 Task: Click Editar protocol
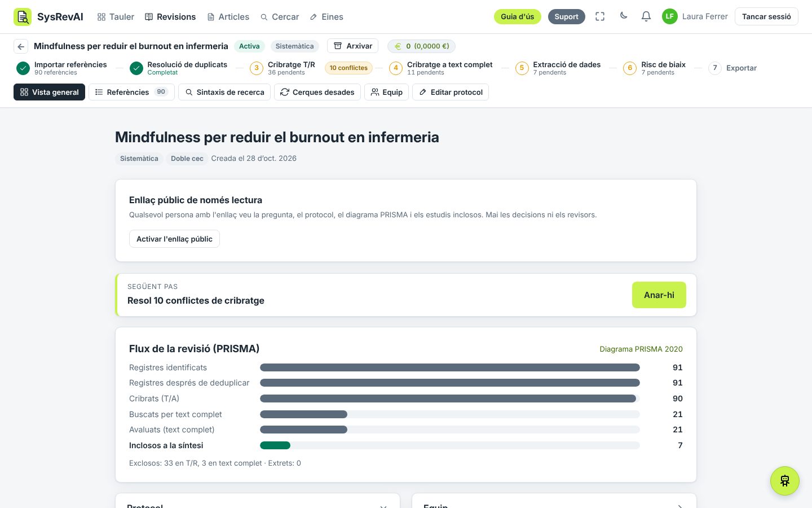point(451,92)
